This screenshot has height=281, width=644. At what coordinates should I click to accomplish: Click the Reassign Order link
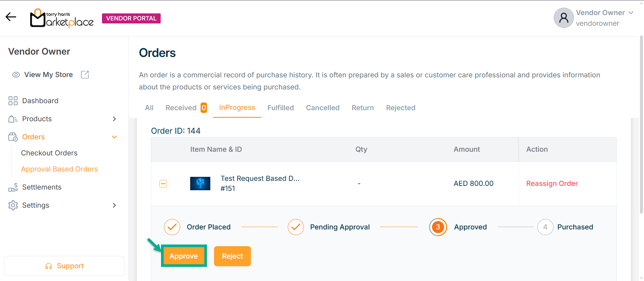[552, 184]
